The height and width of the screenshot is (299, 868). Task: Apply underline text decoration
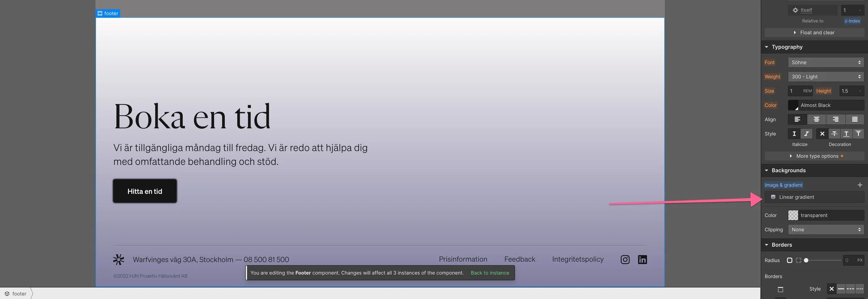846,134
